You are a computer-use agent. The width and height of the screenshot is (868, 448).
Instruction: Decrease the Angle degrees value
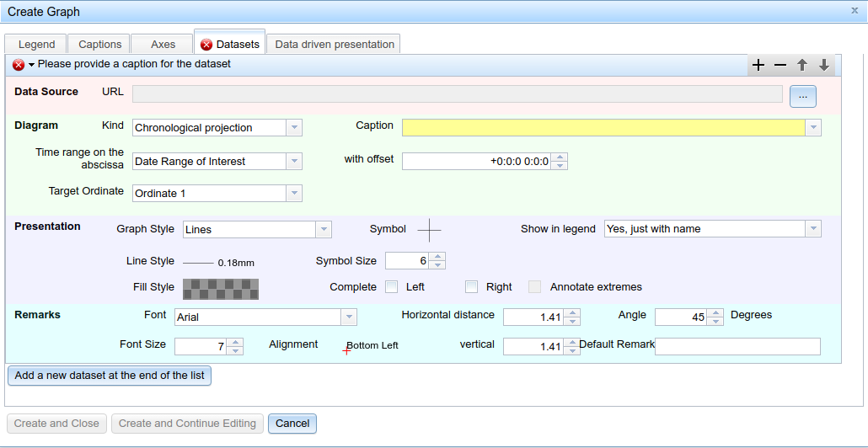[x=715, y=322]
